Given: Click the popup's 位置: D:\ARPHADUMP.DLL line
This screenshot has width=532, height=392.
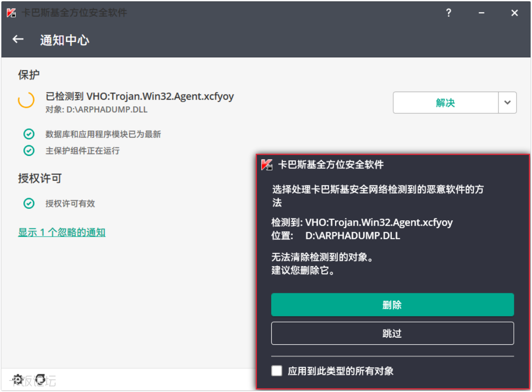Looking at the screenshot, I should coord(336,236).
